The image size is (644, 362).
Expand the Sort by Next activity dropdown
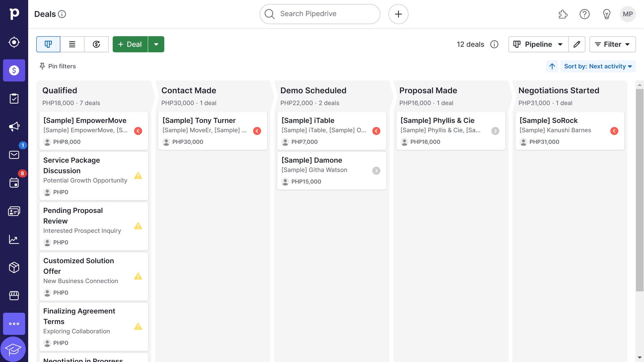[x=598, y=66]
